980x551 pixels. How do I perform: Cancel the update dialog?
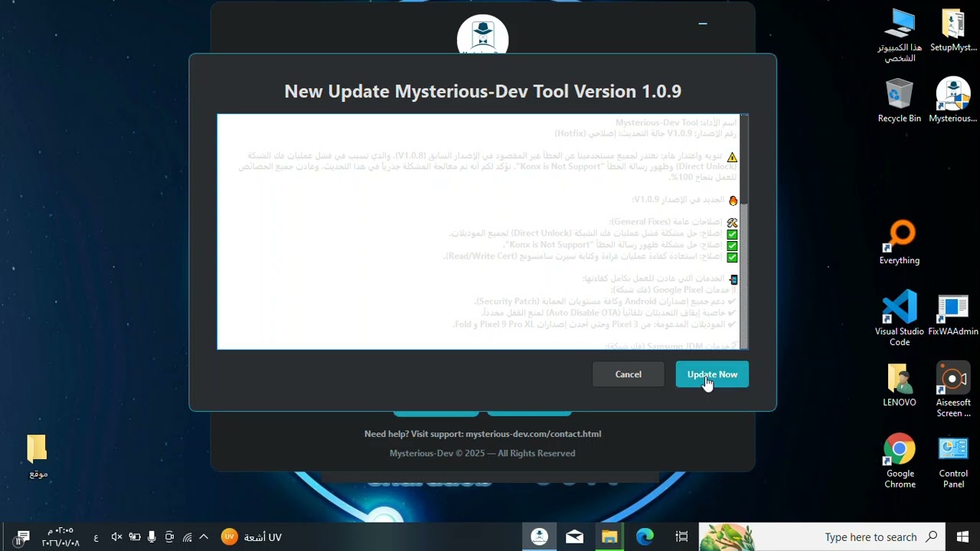pyautogui.click(x=628, y=374)
